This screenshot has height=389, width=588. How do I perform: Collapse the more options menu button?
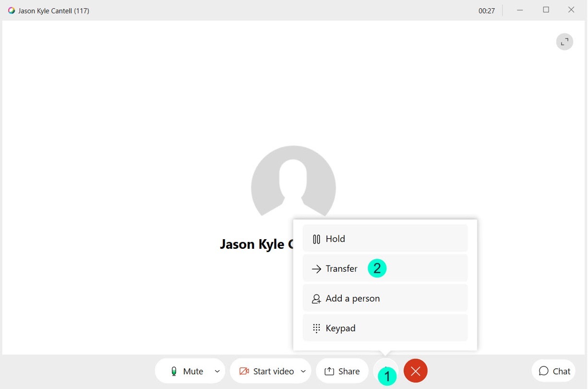pyautogui.click(x=385, y=371)
